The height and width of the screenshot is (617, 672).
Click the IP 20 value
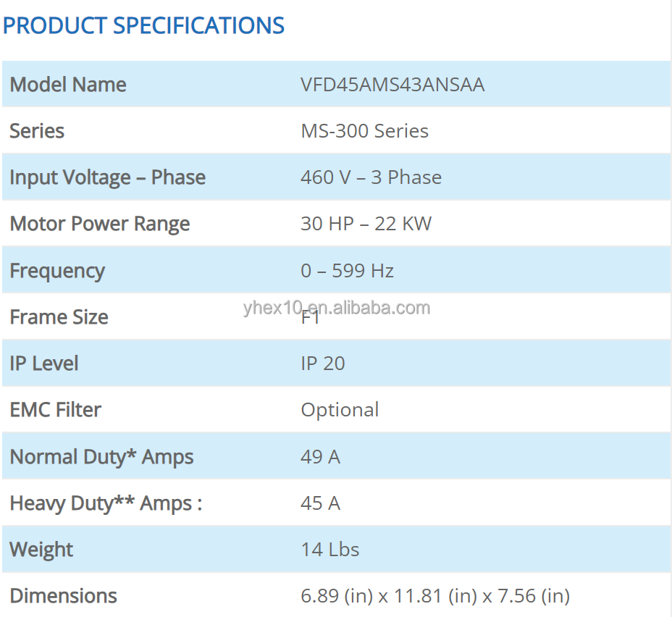[x=323, y=364]
